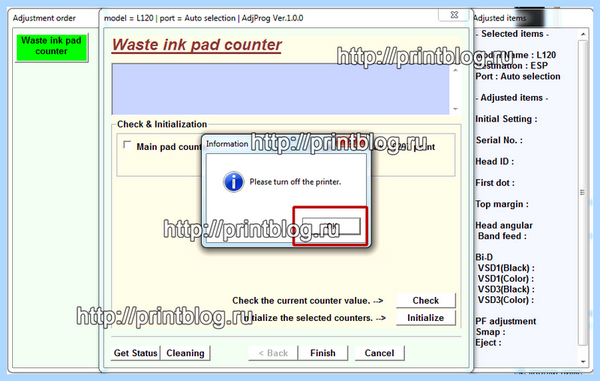This screenshot has height=381, width=600.
Task: Click 'Port : Auto selection' in right panel
Action: coord(517,77)
